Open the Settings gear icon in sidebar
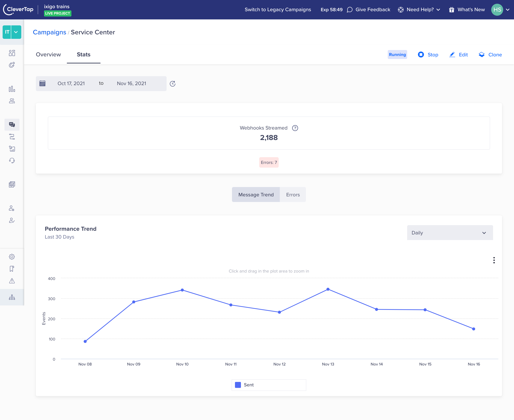Screen dimensions: 514x420 pos(12,257)
